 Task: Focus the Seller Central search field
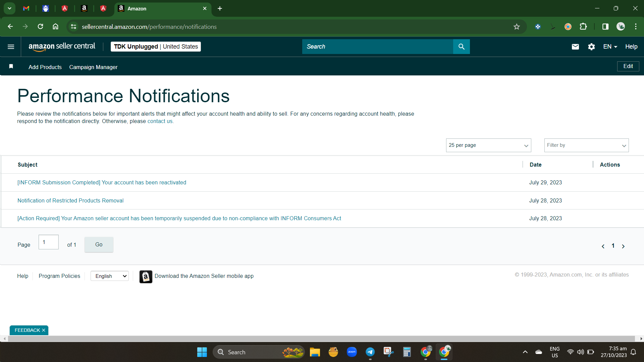[x=377, y=47]
